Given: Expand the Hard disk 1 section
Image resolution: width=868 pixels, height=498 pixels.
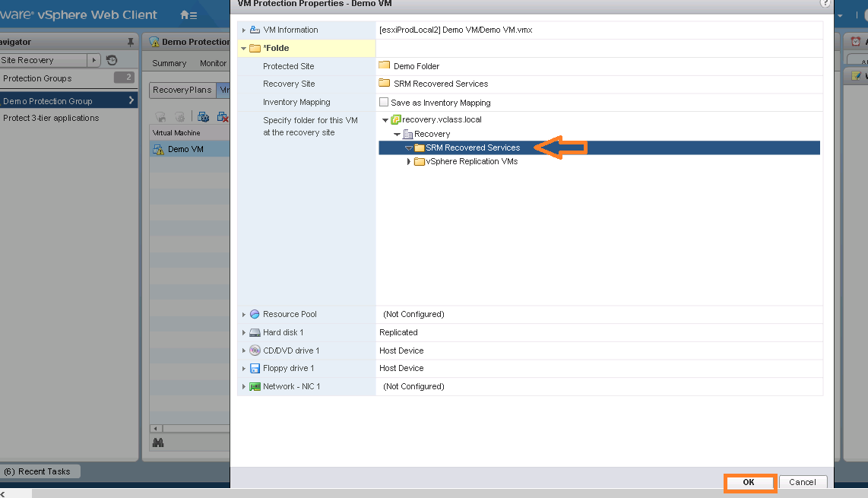Looking at the screenshot, I should coord(243,332).
